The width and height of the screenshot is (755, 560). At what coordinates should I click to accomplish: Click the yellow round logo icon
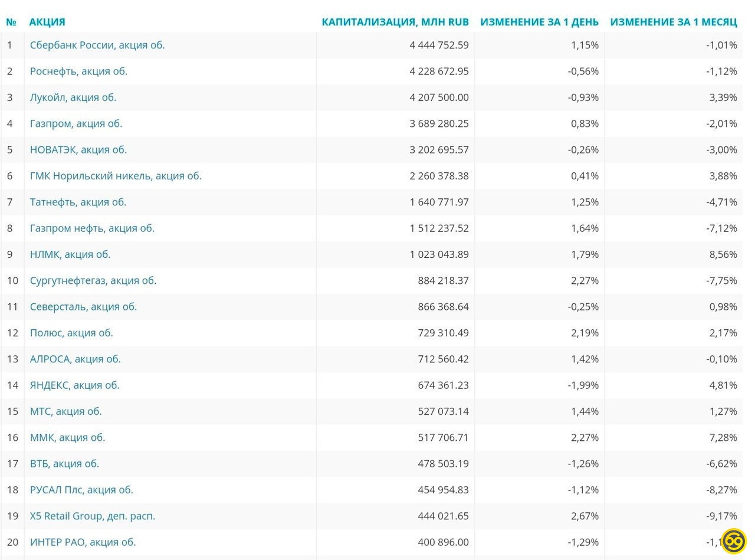[734, 541]
